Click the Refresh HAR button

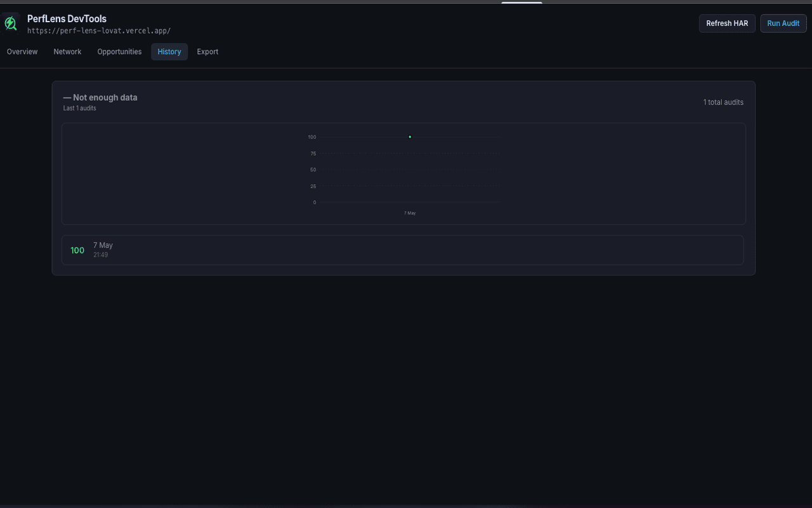click(x=727, y=23)
